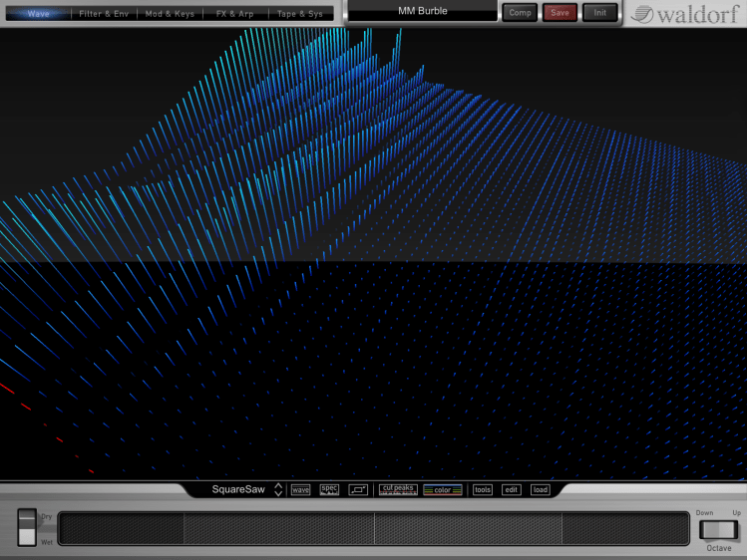Screen dimensions: 747x560
Task: Click the Waldorf logo
Action: click(x=685, y=14)
